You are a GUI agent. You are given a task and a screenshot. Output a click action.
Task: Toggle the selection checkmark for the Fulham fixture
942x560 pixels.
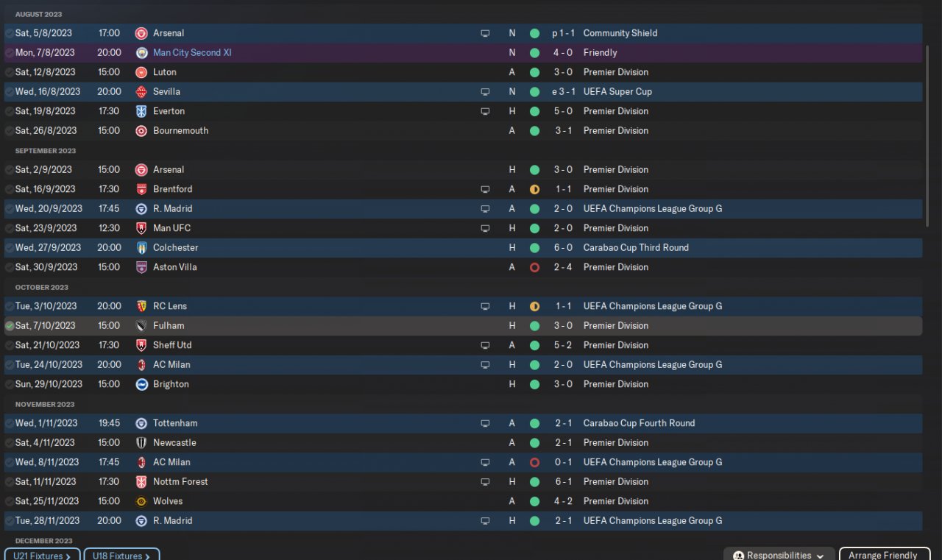[x=9, y=326]
